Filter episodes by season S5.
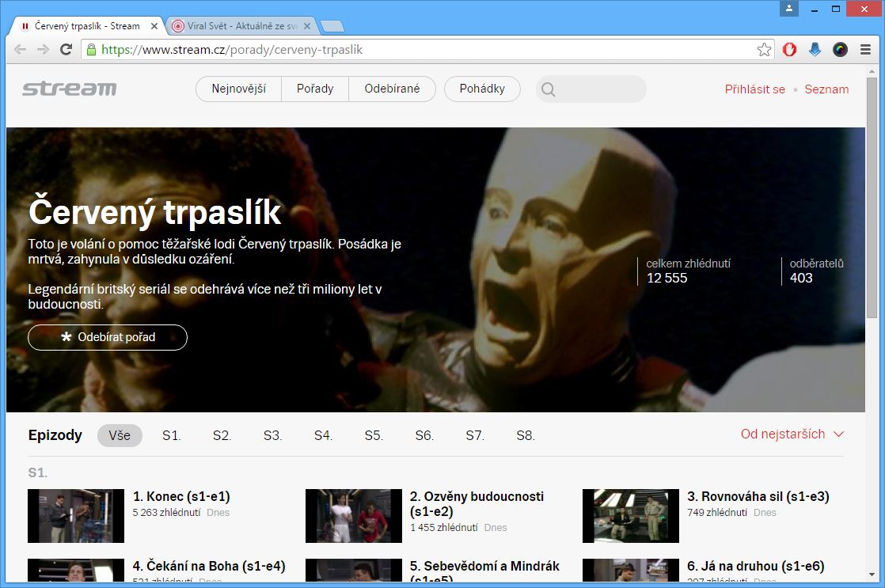The height and width of the screenshot is (588, 885). pos(374,435)
